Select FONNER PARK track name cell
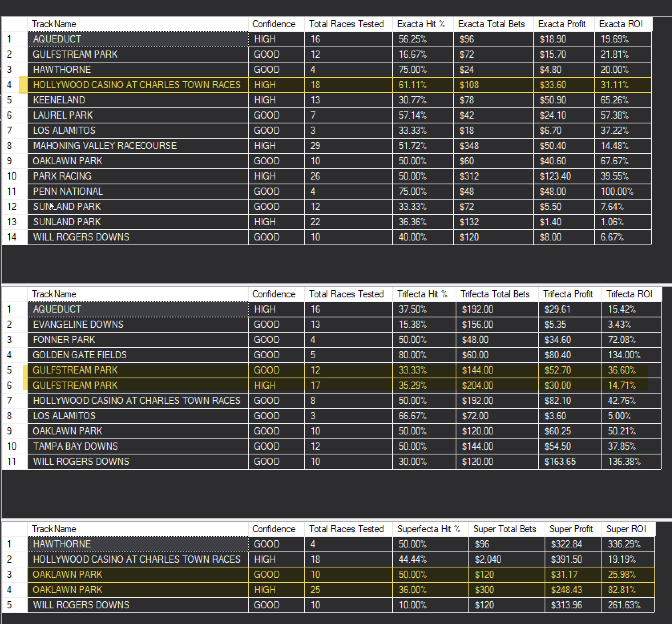Image resolution: width=672 pixels, height=624 pixels. [138, 340]
